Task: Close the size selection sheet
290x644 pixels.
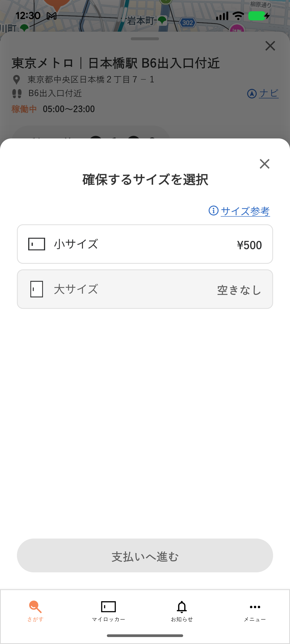Action: (x=264, y=164)
